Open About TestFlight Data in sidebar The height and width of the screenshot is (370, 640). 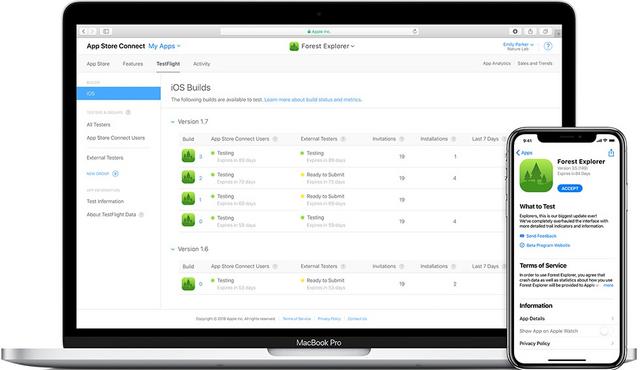pyautogui.click(x=111, y=215)
